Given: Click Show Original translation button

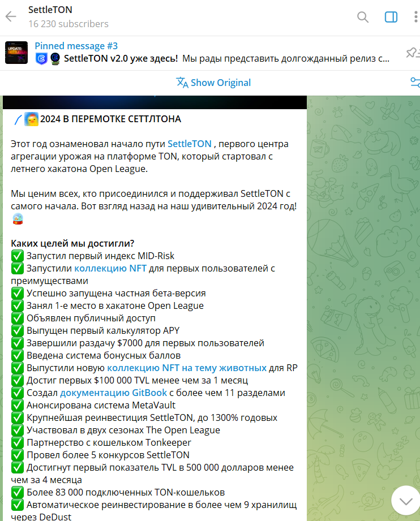Looking at the screenshot, I should [213, 83].
